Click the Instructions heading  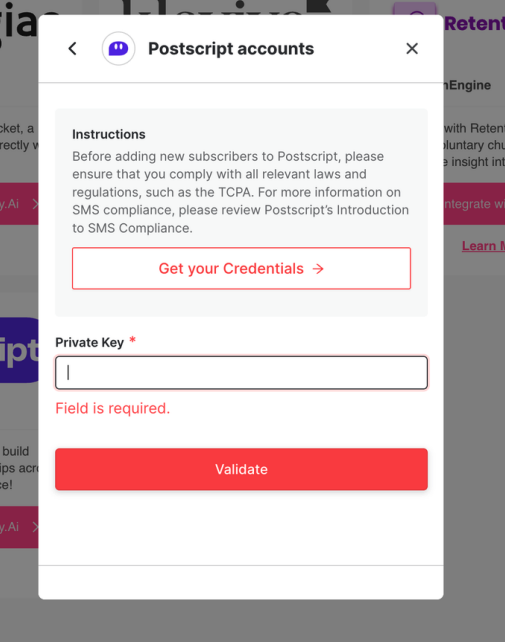109,134
